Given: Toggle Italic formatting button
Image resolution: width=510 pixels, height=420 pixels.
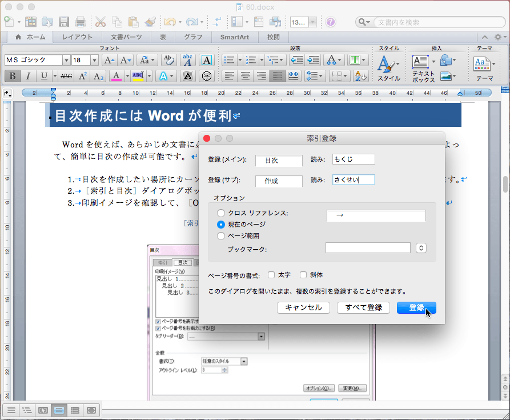Looking at the screenshot, I should (x=28, y=76).
